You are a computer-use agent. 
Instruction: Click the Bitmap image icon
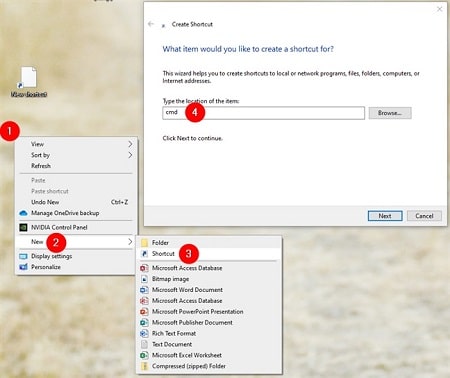click(x=144, y=279)
